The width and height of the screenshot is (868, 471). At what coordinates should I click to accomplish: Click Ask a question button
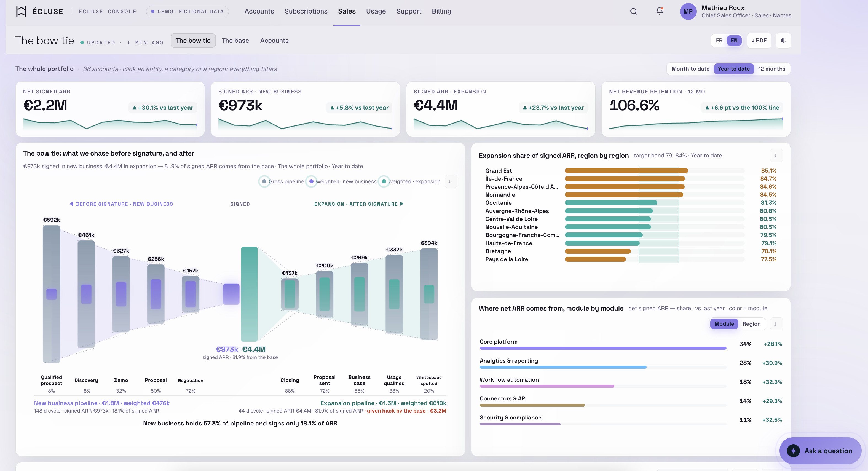(820, 451)
